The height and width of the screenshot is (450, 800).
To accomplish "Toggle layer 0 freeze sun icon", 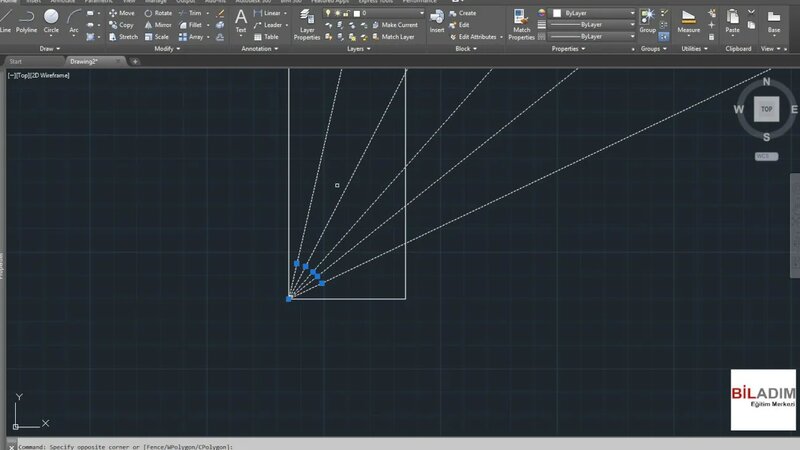I will [x=337, y=13].
